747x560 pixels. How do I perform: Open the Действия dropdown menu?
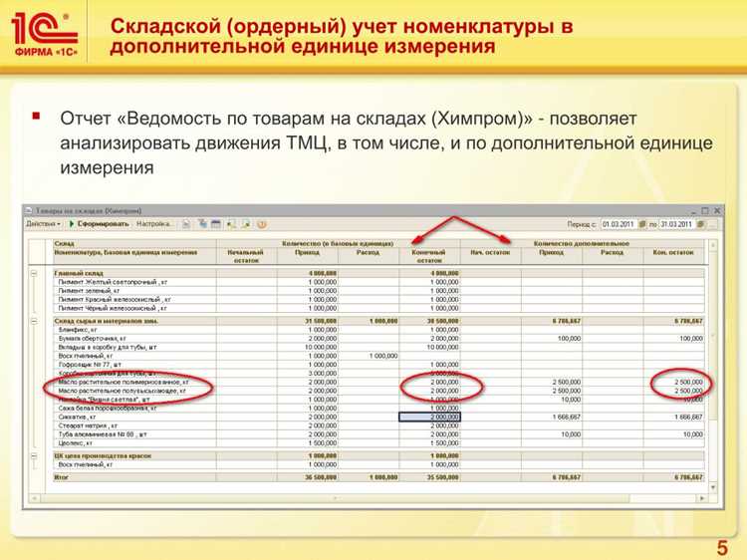[x=44, y=223]
